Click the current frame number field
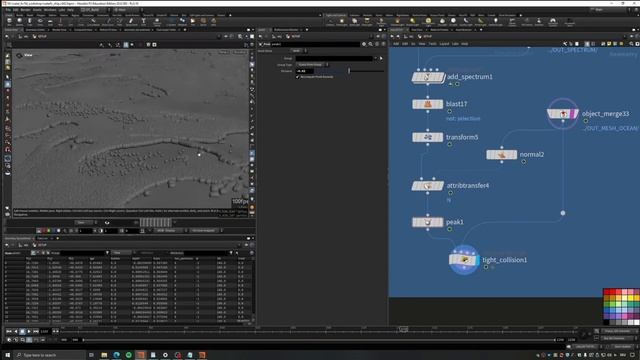 tap(44, 331)
